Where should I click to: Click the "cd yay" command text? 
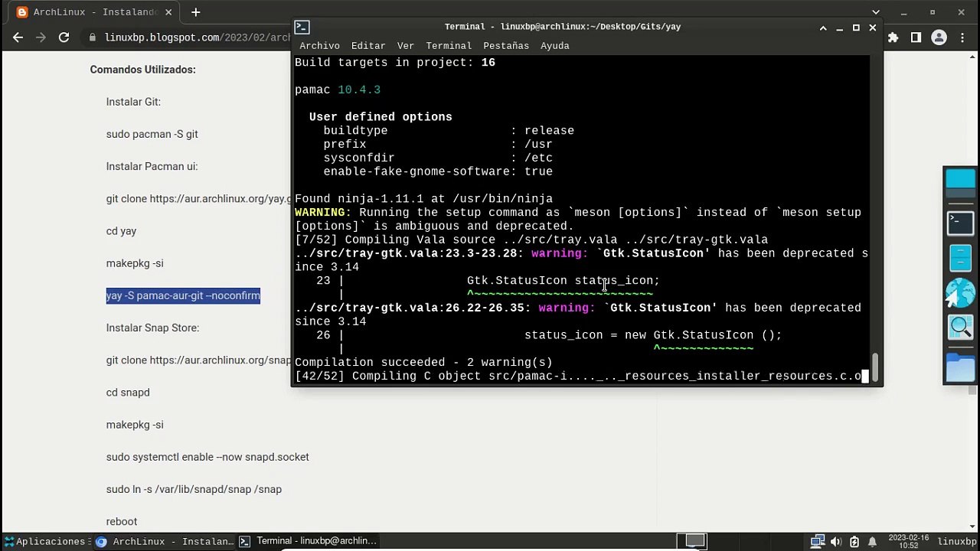[121, 231]
